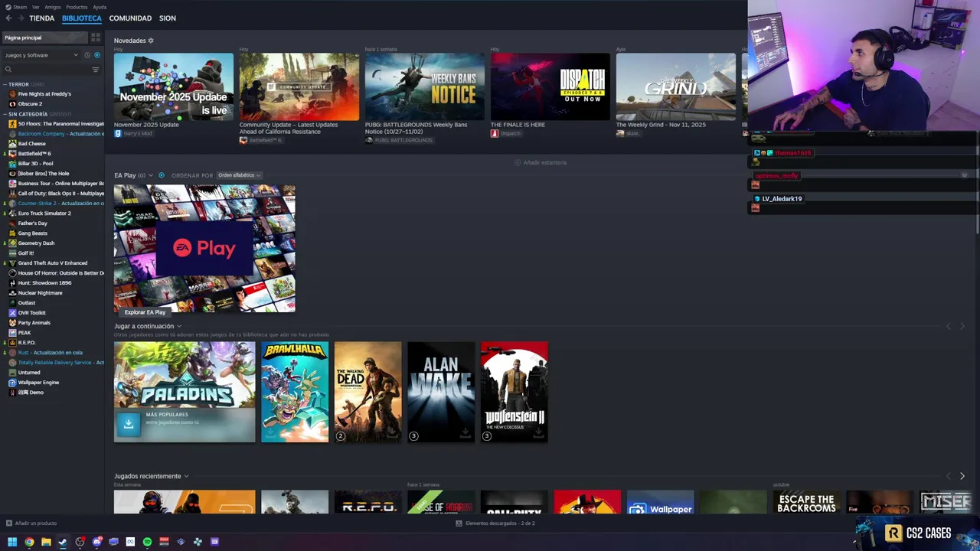The height and width of the screenshot is (551, 980).
Task: Click the Party Animals icon in library list
Action: [x=12, y=323]
